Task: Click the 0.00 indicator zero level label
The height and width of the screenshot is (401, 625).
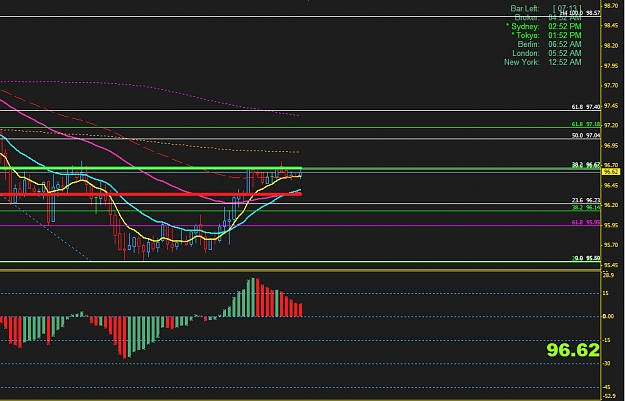Action: point(608,316)
